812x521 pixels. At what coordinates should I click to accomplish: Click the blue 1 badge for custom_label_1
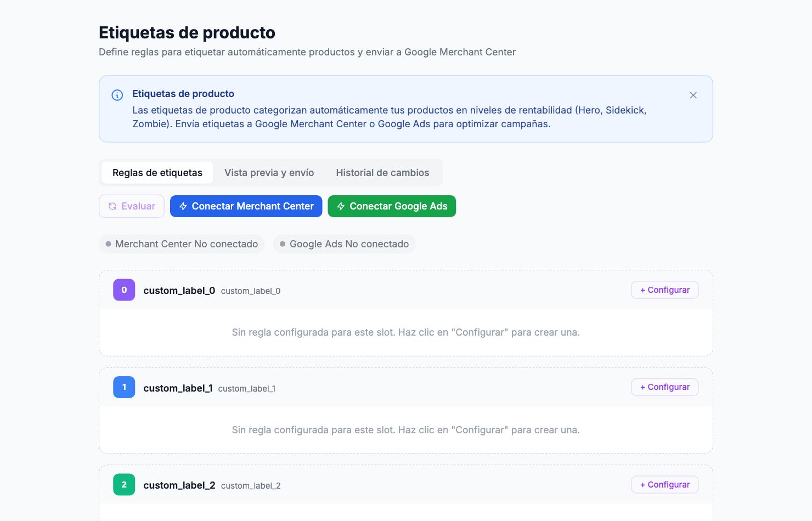tap(124, 387)
